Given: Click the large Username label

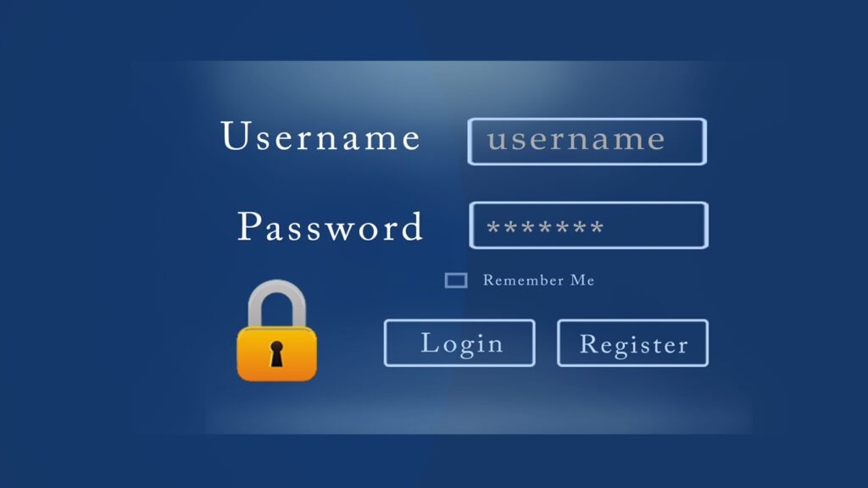Looking at the screenshot, I should tap(320, 136).
